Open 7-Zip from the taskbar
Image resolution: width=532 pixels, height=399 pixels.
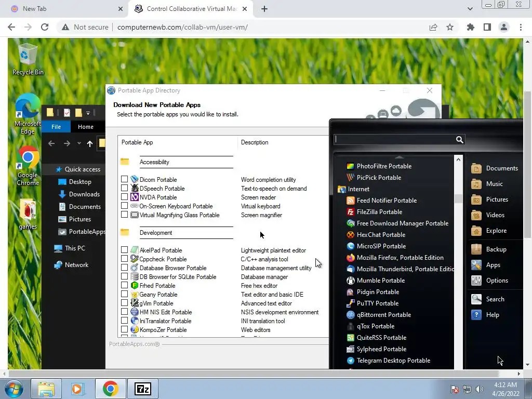pyautogui.click(x=142, y=389)
